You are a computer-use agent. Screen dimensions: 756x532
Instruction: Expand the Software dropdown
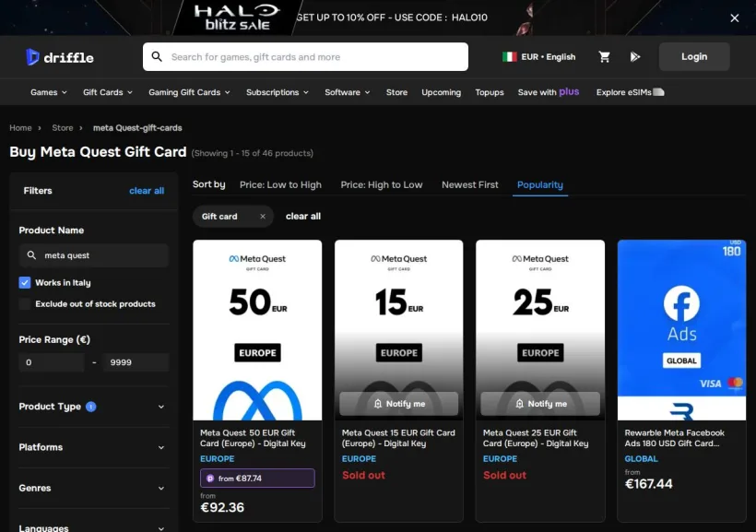(x=348, y=92)
